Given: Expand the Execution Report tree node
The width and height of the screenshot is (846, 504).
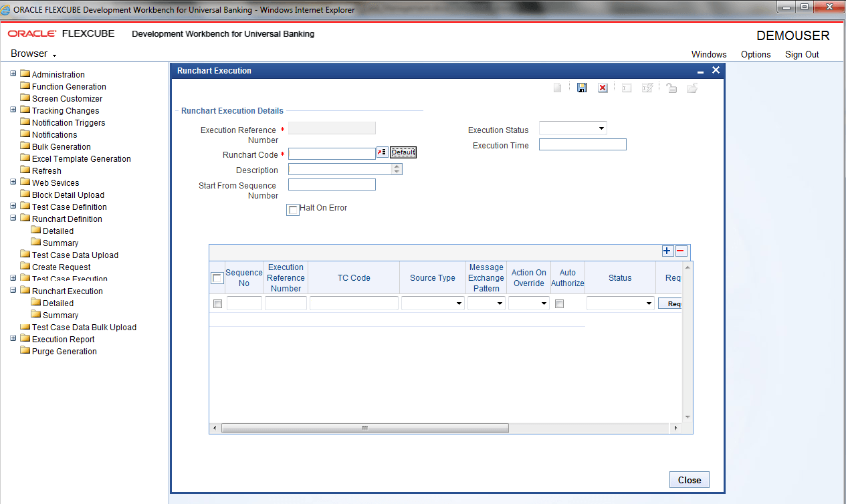Looking at the screenshot, I should (x=13, y=338).
